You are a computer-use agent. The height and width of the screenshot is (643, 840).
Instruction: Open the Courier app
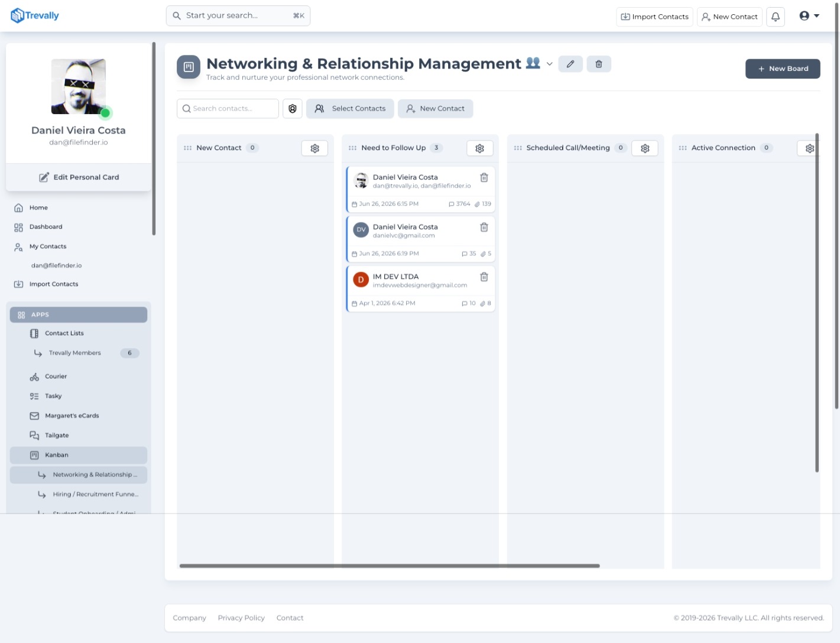tap(56, 376)
